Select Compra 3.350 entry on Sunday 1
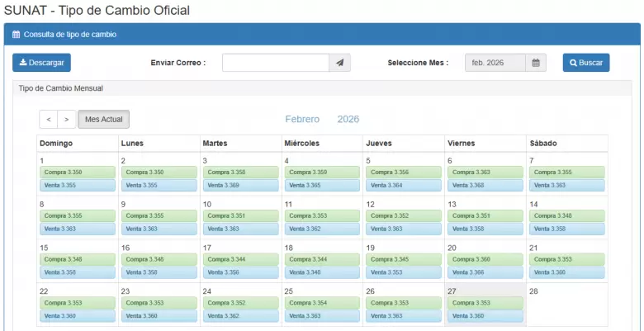 click(78, 173)
